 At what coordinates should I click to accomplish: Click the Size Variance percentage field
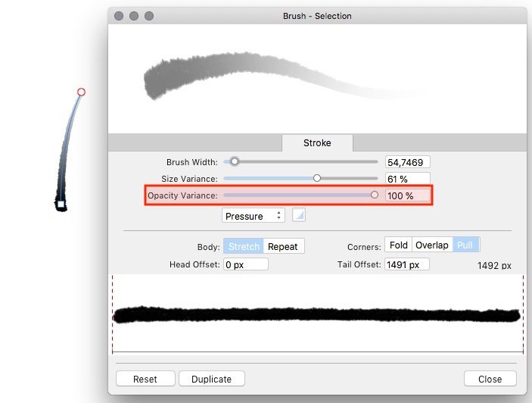pyautogui.click(x=407, y=179)
